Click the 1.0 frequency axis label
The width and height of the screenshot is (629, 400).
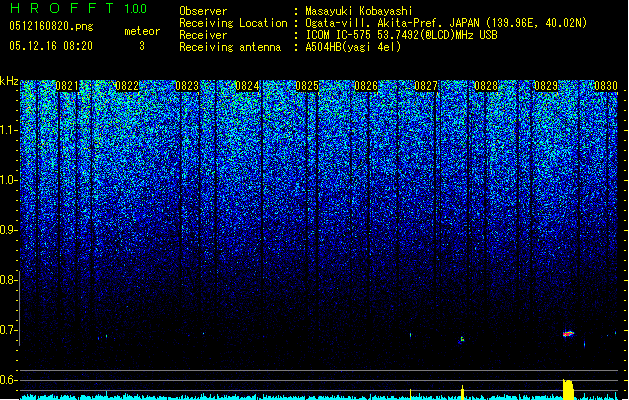click(x=9, y=180)
